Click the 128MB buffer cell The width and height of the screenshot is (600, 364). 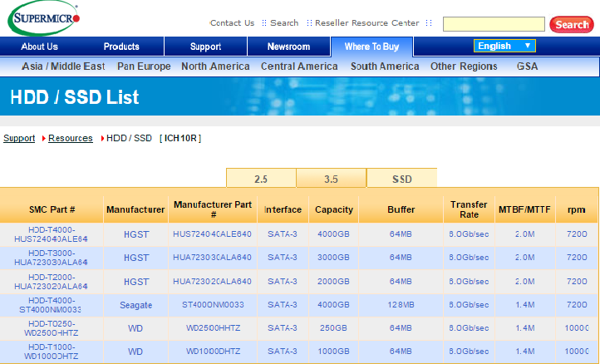pos(401,305)
